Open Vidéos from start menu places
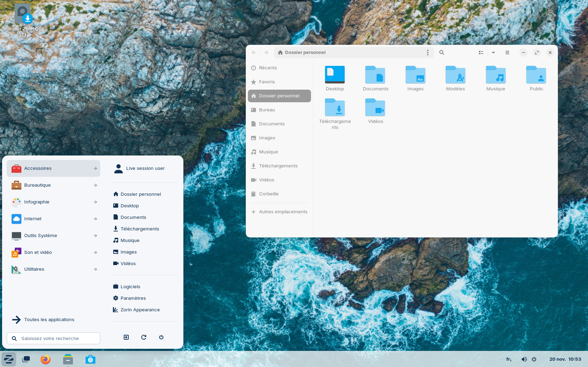The width and height of the screenshot is (588, 367). 144,264
